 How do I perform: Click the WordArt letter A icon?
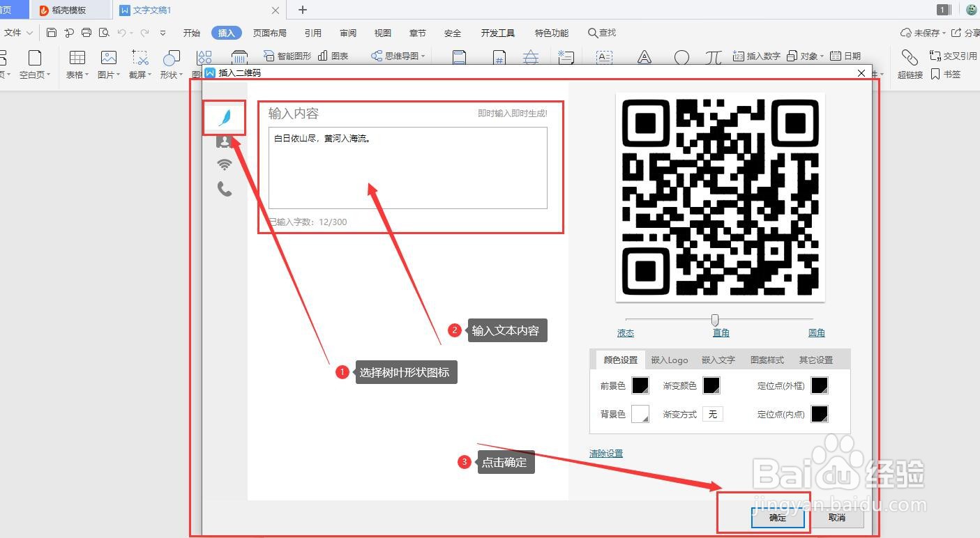[644, 58]
